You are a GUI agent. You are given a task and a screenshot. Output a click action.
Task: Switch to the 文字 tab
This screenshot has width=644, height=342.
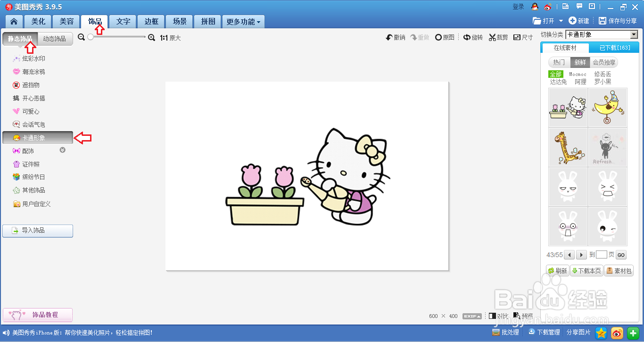click(x=123, y=22)
